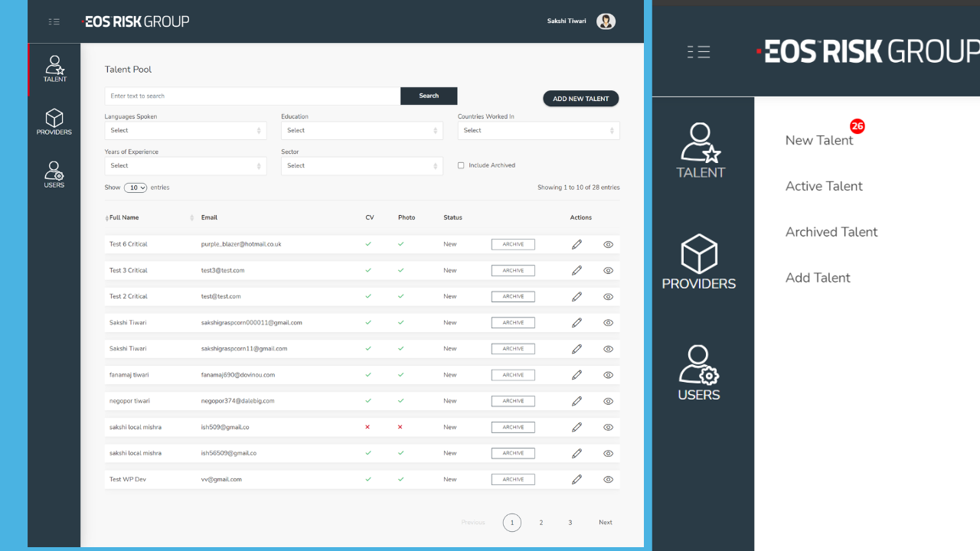Select the large TALENT icon in the right panel
This screenshot has width=980, height=551.
pos(701,151)
